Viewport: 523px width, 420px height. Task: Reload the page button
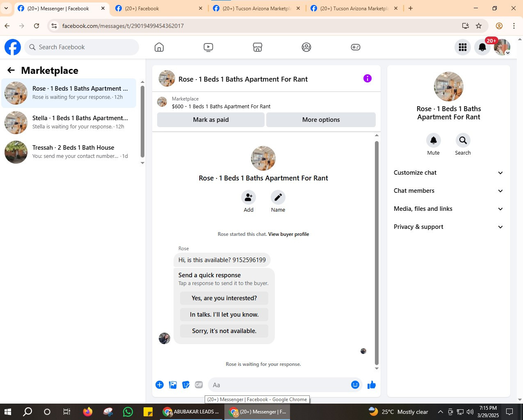[37, 26]
